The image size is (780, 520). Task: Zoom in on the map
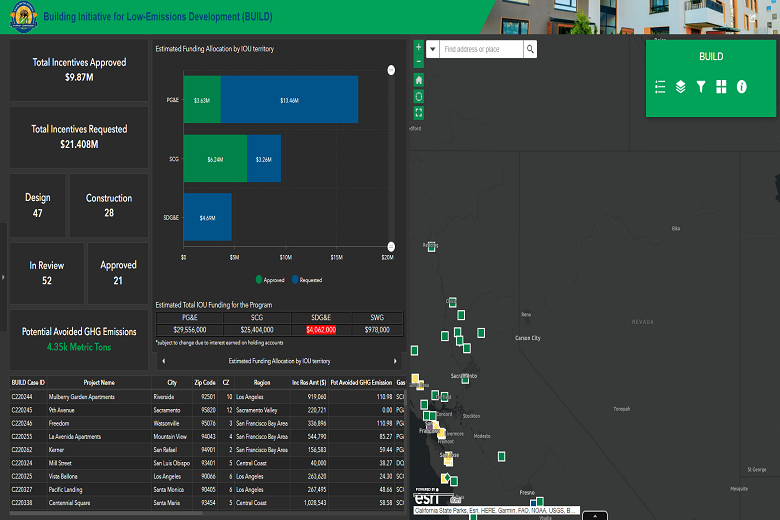pyautogui.click(x=418, y=47)
